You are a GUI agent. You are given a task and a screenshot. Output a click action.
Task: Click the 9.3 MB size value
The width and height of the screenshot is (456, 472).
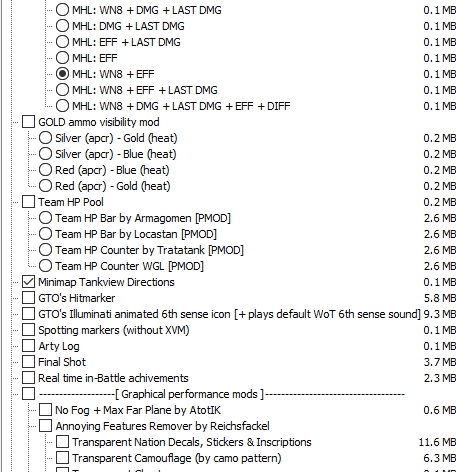(x=440, y=314)
